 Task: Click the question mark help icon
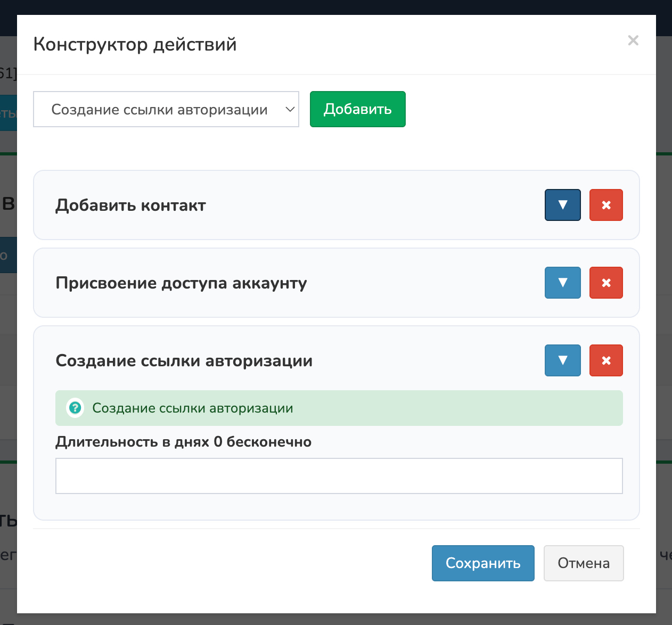[x=75, y=408]
